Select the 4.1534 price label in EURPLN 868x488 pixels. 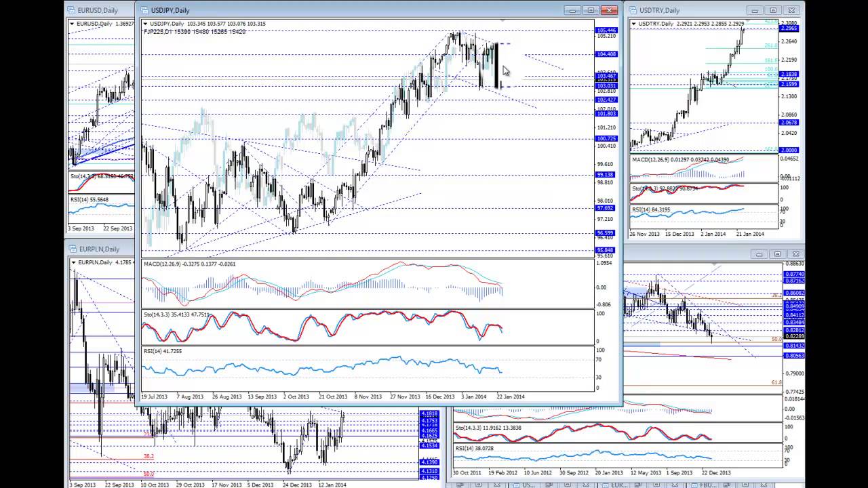pos(429,445)
